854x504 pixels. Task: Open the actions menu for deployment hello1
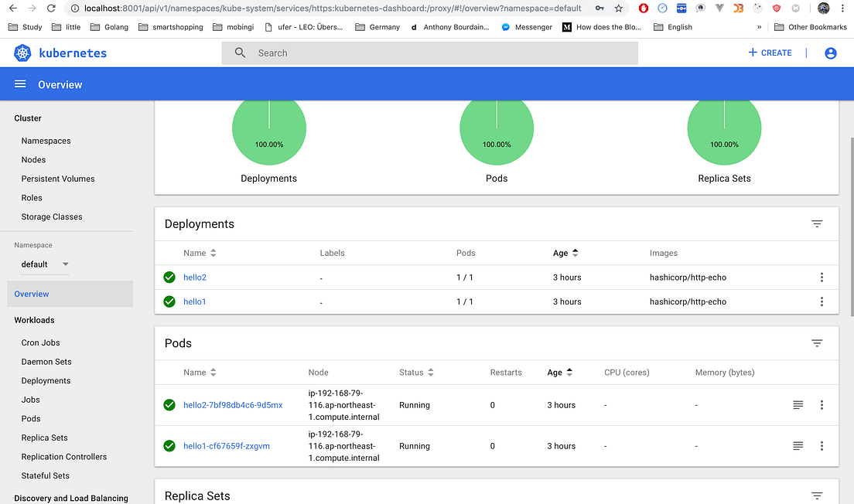[822, 301]
